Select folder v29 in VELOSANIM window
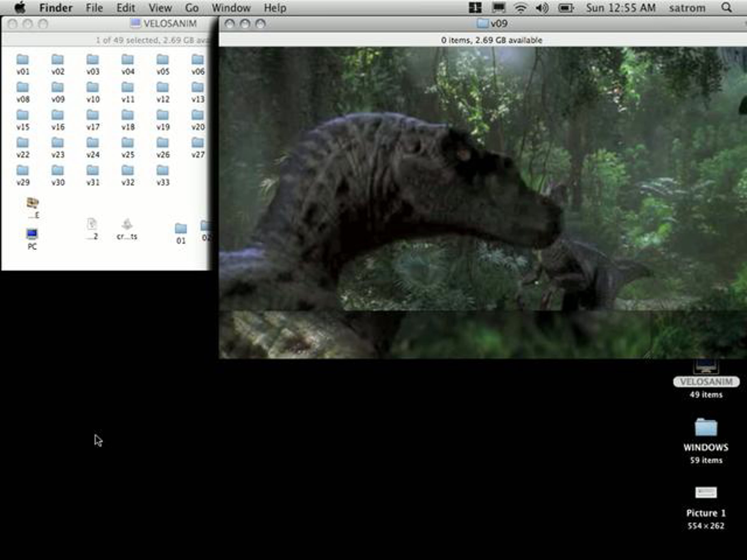 [23, 175]
